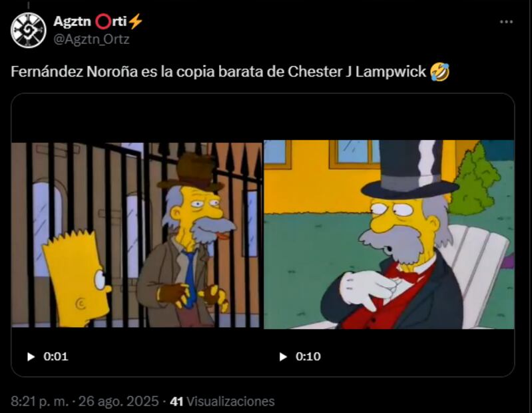532x413 pixels.
Task: Click the tweet text about Fernández Noroña
Action: click(230, 71)
